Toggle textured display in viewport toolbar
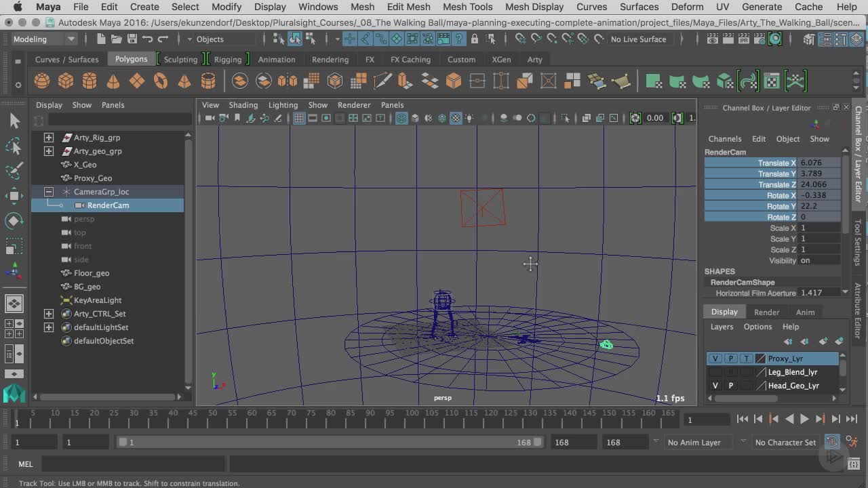 [x=456, y=118]
